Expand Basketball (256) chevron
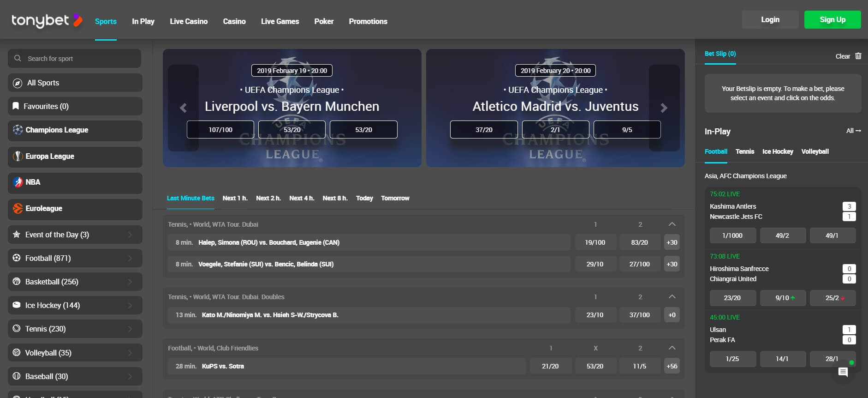This screenshot has height=398, width=868. [x=130, y=282]
